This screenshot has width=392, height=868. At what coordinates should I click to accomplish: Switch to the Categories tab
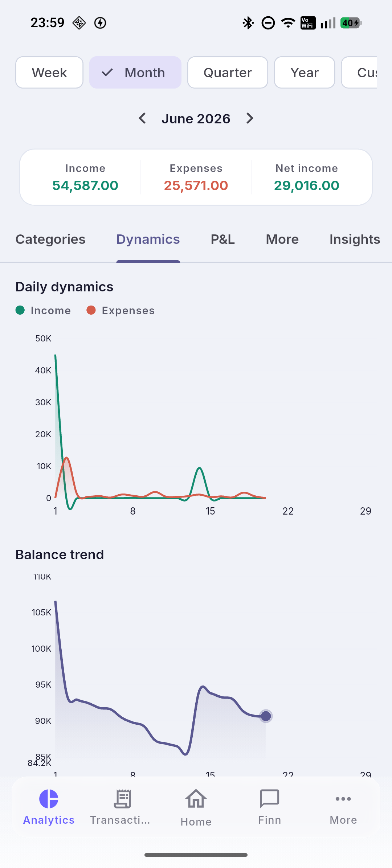(50, 239)
